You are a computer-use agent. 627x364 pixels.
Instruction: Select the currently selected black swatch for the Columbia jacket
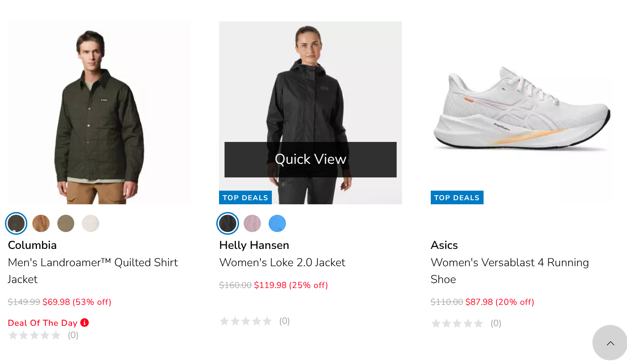(16, 223)
